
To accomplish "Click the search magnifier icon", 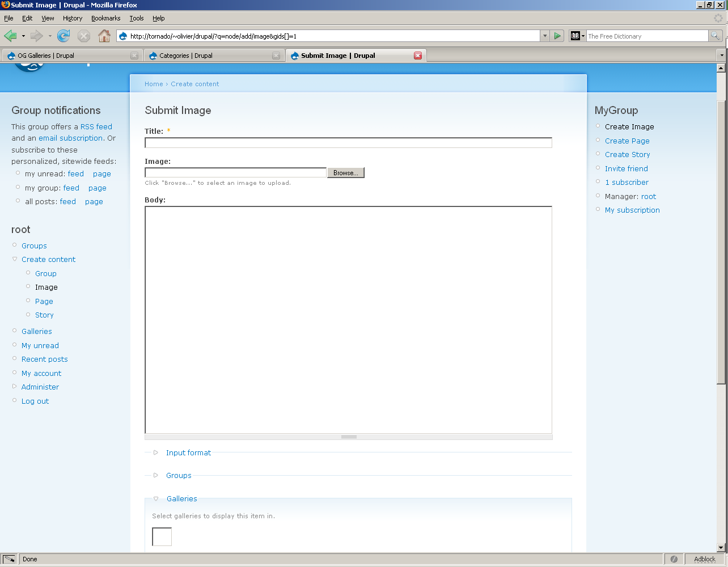I will click(x=716, y=36).
